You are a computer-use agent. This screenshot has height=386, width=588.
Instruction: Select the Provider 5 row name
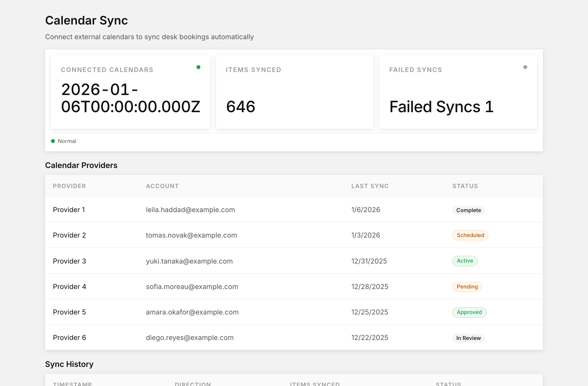[69, 312]
